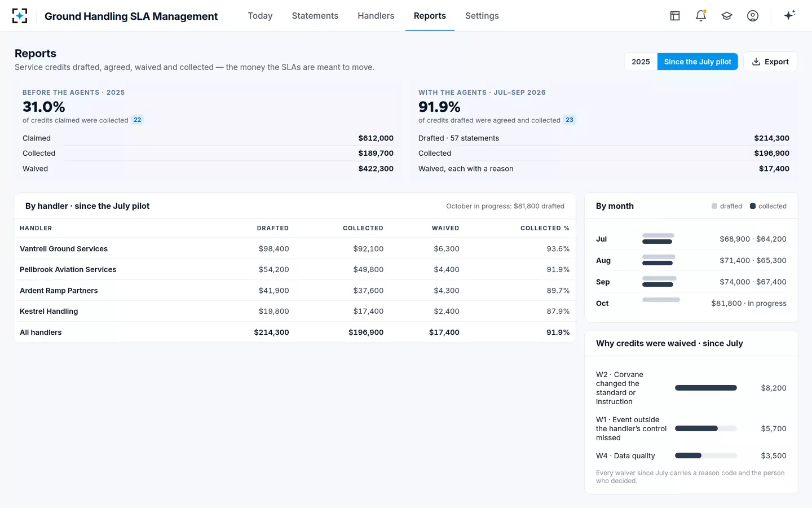The height and width of the screenshot is (508, 812).
Task: Click the $612,000 Claimed amount
Action: [x=376, y=138]
